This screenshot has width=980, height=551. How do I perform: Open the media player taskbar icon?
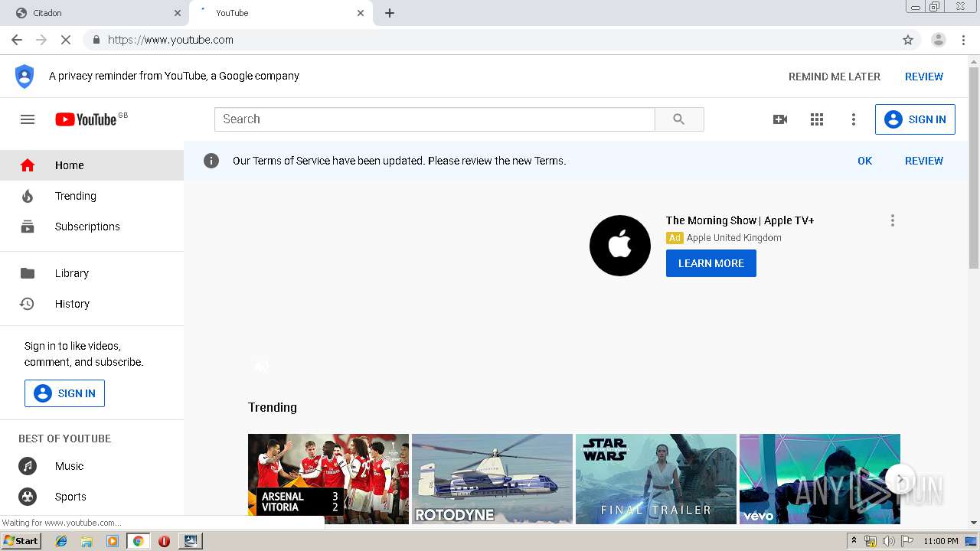[x=113, y=541]
